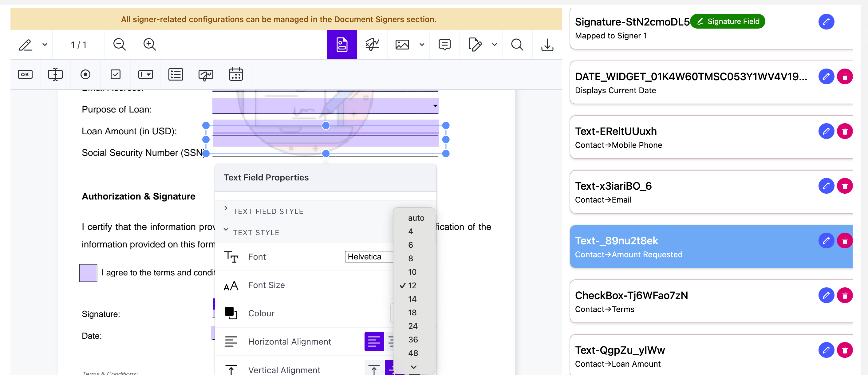Add a radio button form field

(85, 74)
